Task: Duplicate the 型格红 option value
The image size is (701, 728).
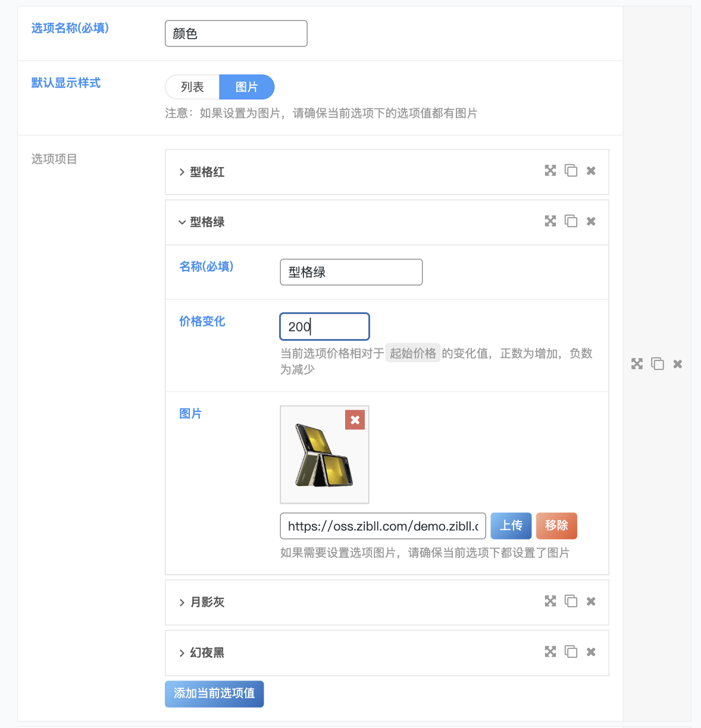Action: [570, 171]
